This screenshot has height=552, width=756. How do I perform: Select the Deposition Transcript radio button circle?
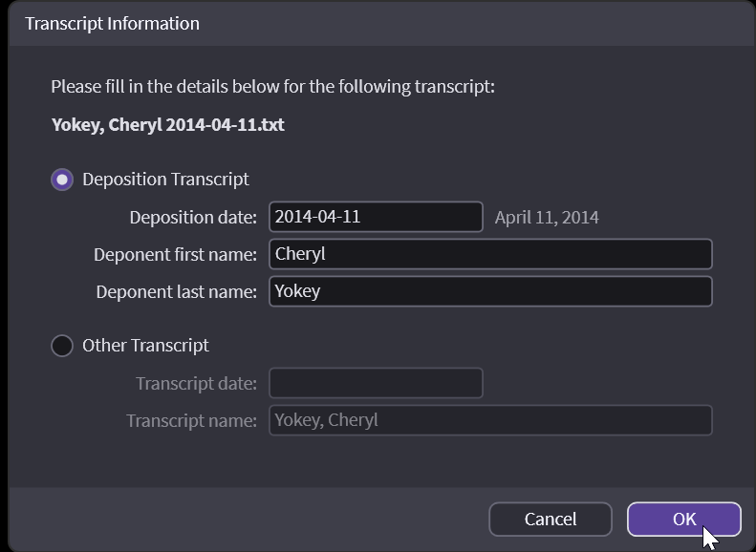[62, 180]
